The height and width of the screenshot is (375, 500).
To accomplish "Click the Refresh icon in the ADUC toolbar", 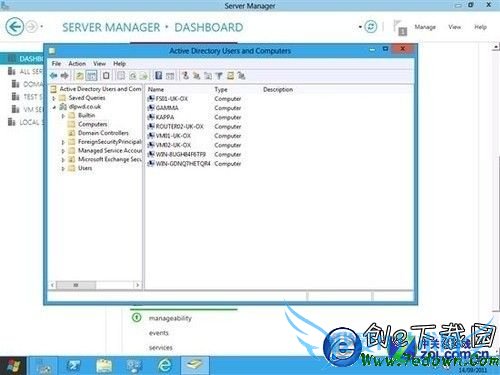I will 133,76.
